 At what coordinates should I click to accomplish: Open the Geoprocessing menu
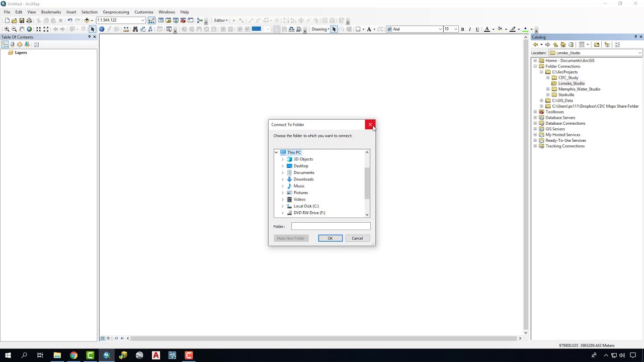coord(116,12)
